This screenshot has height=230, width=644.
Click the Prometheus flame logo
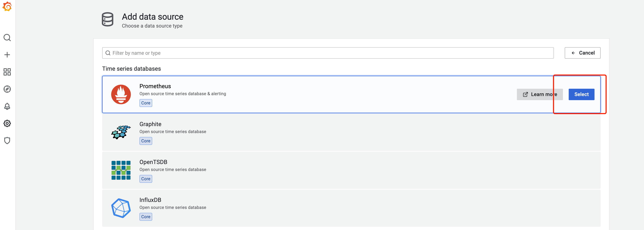tap(121, 94)
